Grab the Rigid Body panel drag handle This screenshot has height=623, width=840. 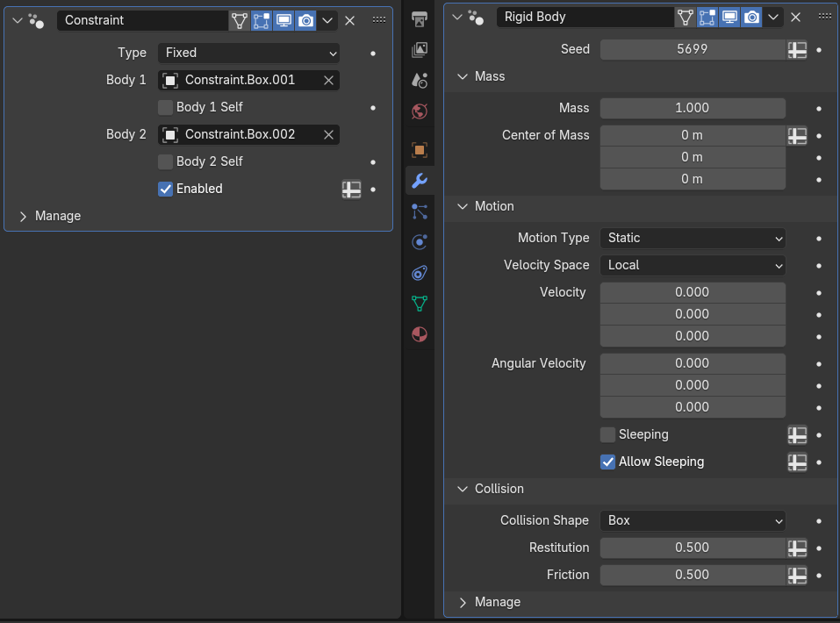(x=825, y=17)
